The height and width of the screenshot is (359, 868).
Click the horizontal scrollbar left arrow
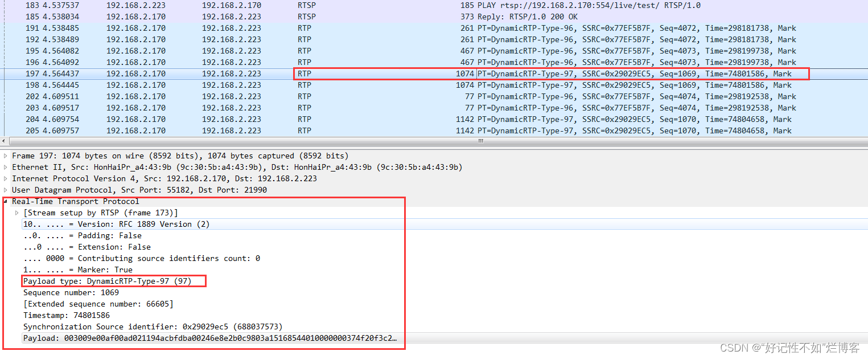click(4, 141)
